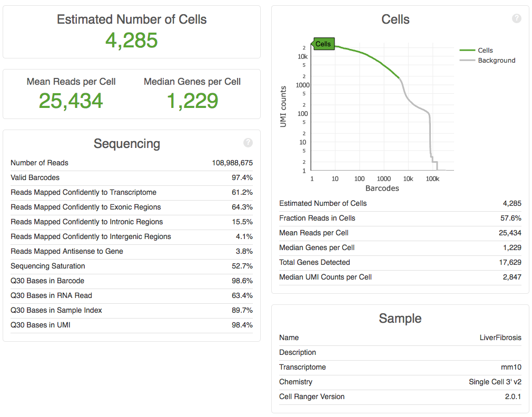This screenshot has width=532, height=417.
Task: Click the green Cells label tag on plot
Action: coord(323,44)
